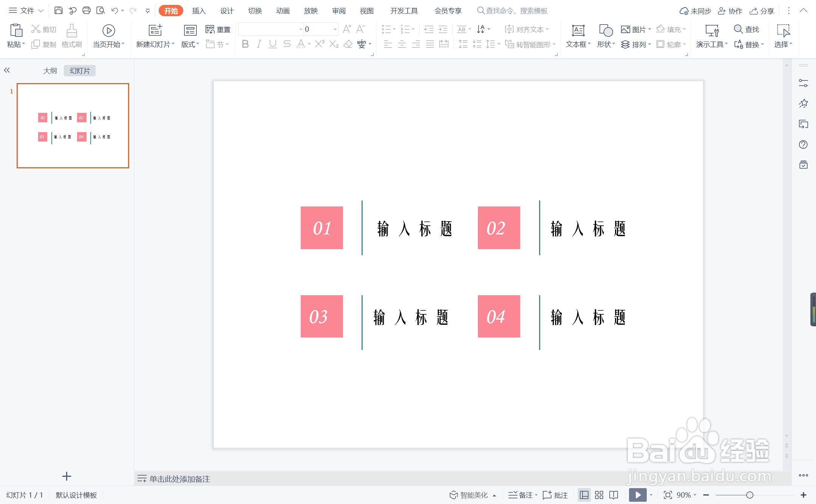Click the zoom slider handle
Image resolution: width=816 pixels, height=504 pixels.
(x=750, y=495)
